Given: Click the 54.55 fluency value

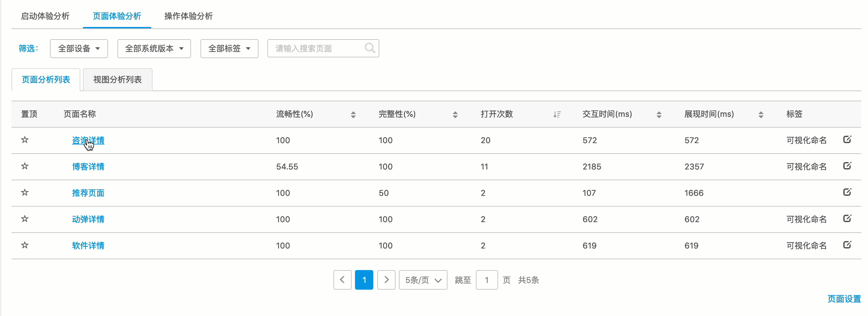Looking at the screenshot, I should [x=287, y=167].
